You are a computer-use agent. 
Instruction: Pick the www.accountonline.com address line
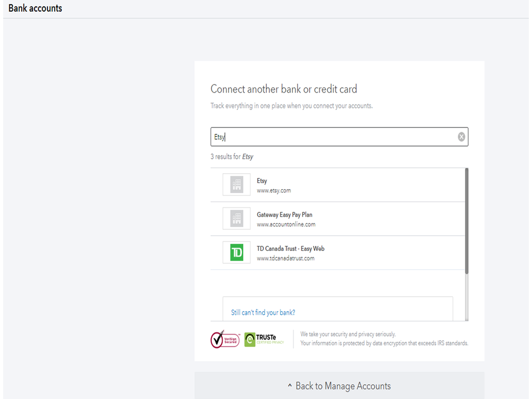coord(286,224)
